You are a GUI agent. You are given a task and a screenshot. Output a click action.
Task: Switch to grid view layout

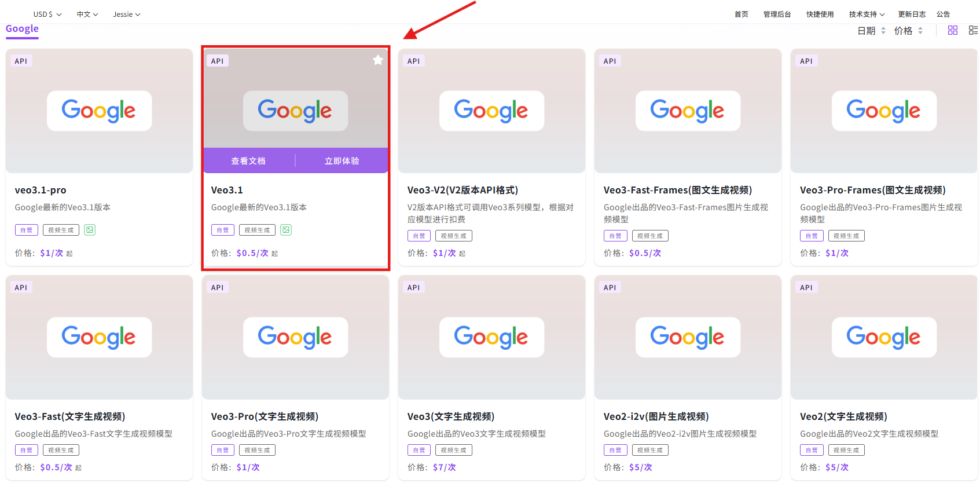coord(952,30)
